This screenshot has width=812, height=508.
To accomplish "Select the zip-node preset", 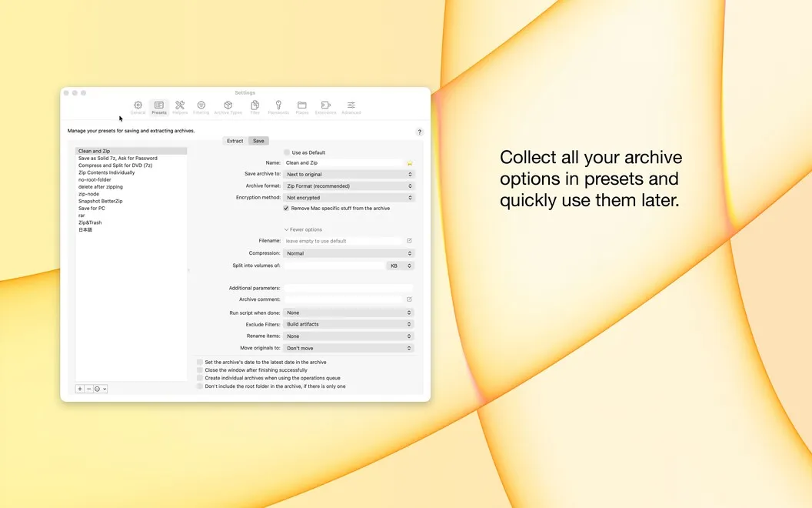I will click(x=131, y=194).
